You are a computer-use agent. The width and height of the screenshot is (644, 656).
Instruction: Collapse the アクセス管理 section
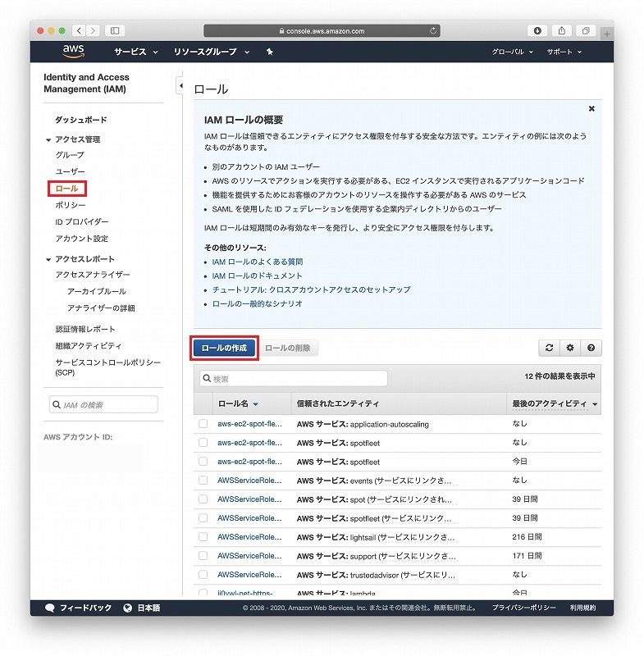[x=48, y=139]
